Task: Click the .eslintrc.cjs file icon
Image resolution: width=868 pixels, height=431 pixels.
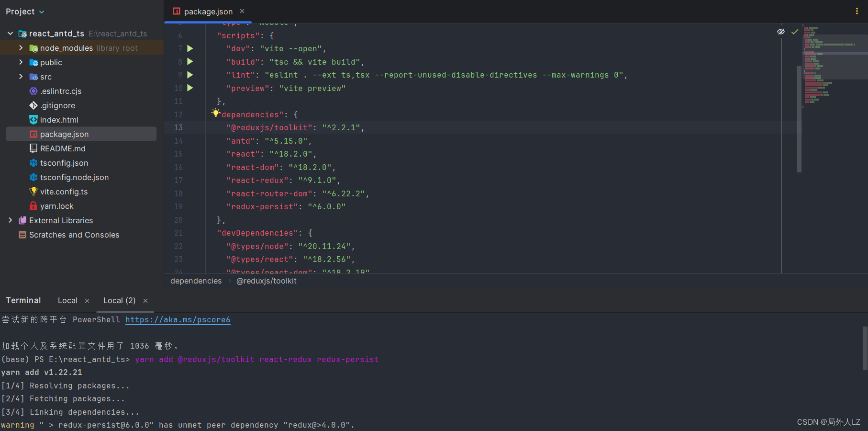Action: click(x=33, y=91)
